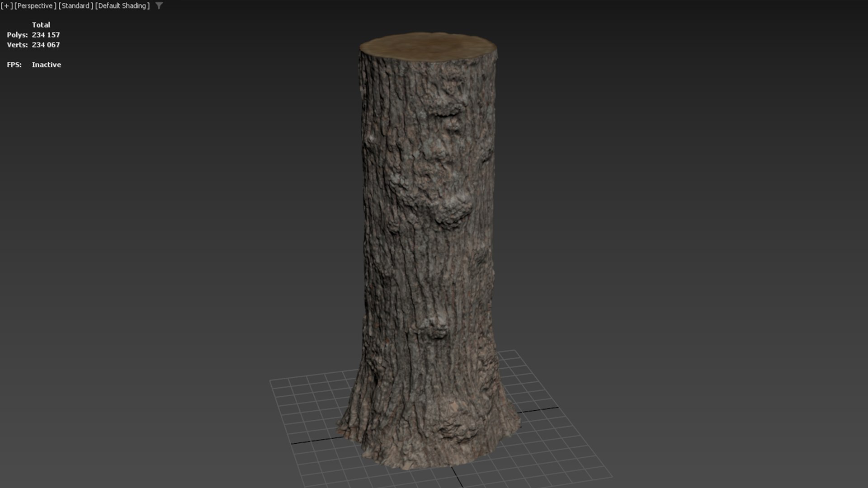Open the [Perspective] point-of-view menu
The width and height of the screenshot is (868, 488).
point(35,6)
